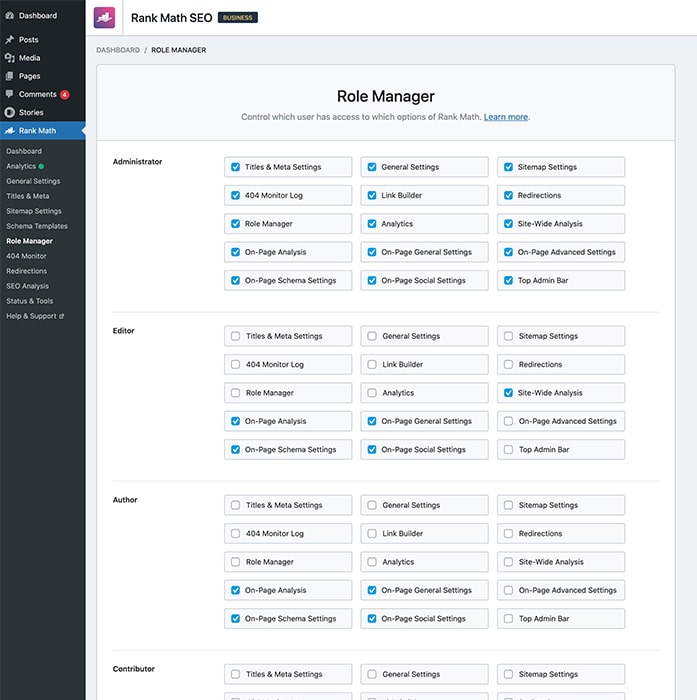Click the Dashboard gauge icon in sidebar
This screenshot has height=700, width=697.
coord(9,16)
